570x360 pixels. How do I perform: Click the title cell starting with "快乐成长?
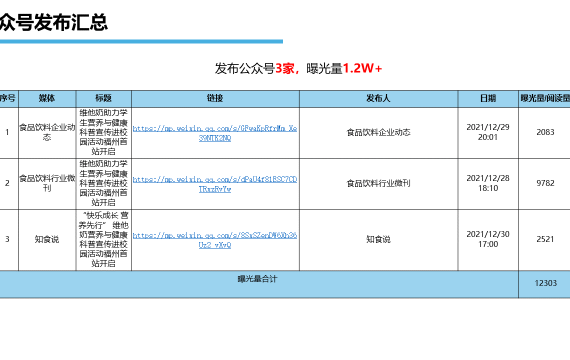[104, 239]
